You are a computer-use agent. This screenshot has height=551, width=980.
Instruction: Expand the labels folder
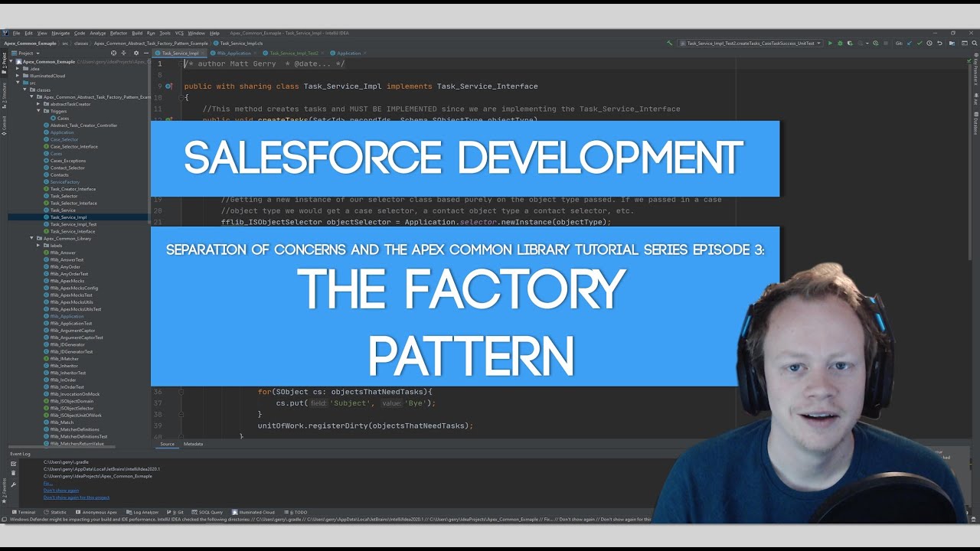click(38, 246)
